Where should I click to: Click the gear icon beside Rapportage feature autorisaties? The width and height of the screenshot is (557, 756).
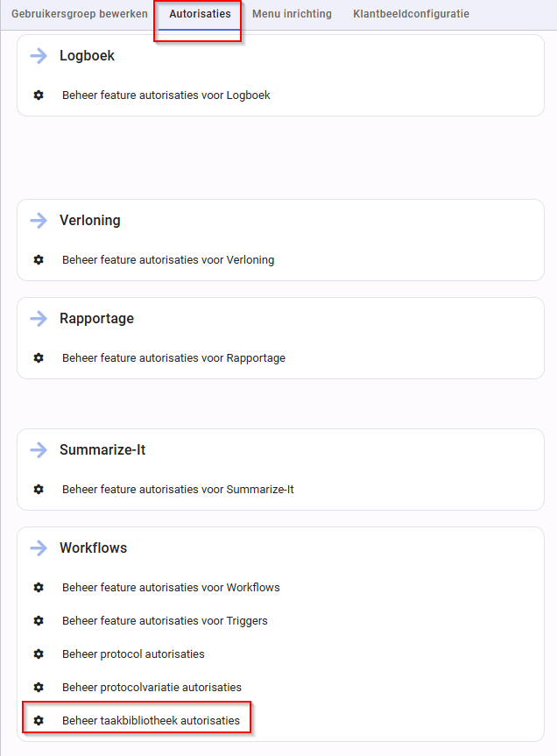[39, 357]
